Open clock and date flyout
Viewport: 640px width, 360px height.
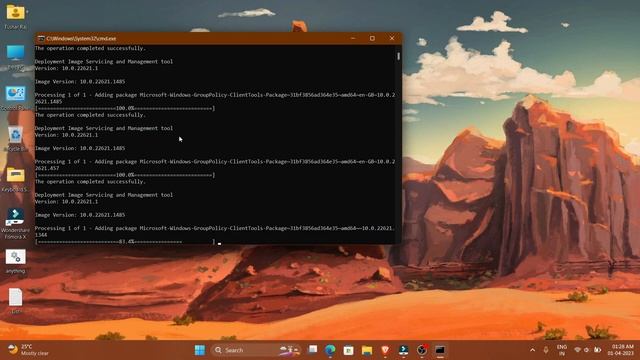(620, 350)
